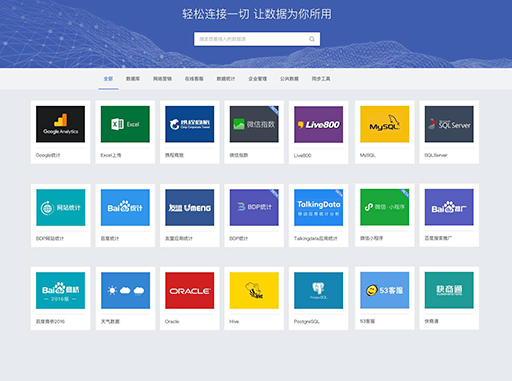
Task: Go to the 同步工具 tab
Action: pos(321,79)
